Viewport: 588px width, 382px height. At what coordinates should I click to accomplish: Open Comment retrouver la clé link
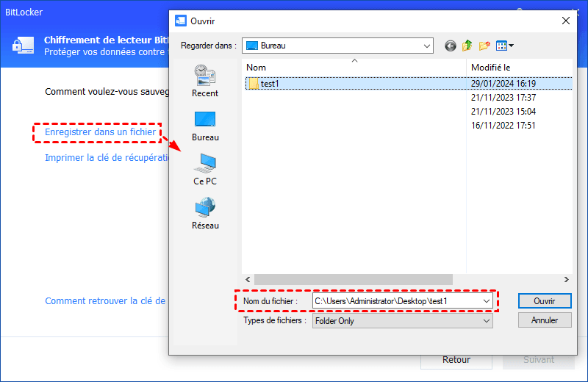pyautogui.click(x=105, y=301)
